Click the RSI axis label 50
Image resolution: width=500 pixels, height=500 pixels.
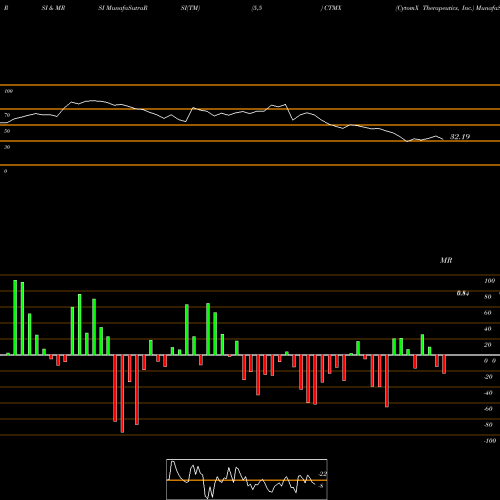(7, 131)
